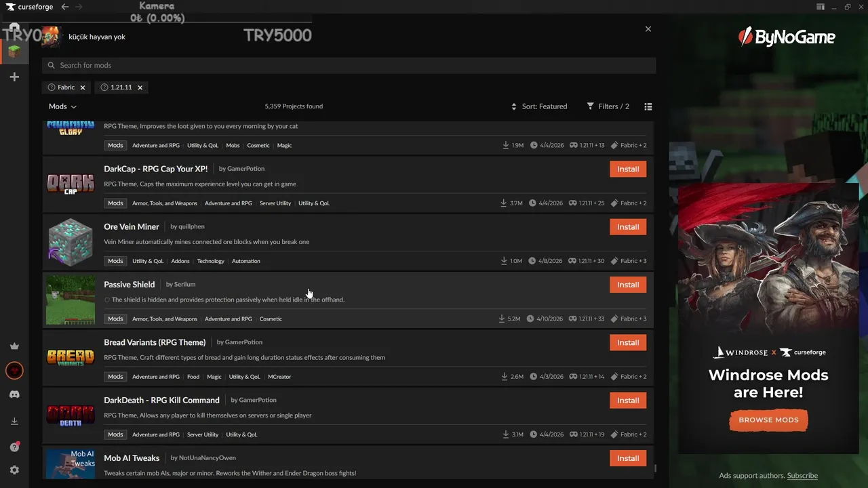The image size is (868, 488).
Task: Install the Mob AI Tweaks mod
Action: 628,458
